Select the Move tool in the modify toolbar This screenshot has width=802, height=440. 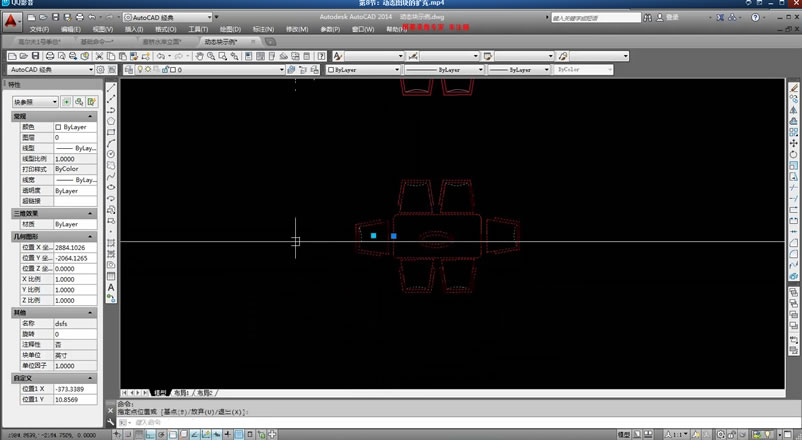pyautogui.click(x=793, y=143)
